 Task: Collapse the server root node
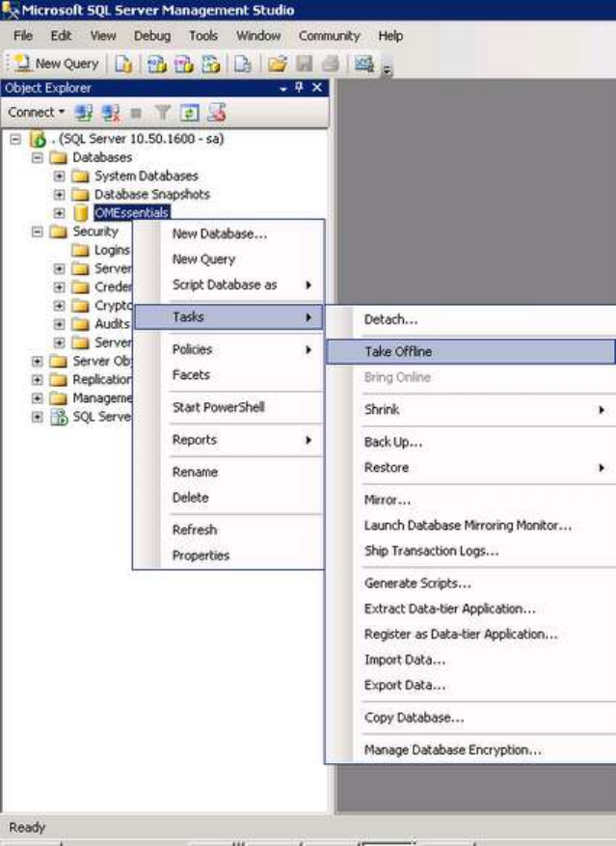pyautogui.click(x=15, y=139)
